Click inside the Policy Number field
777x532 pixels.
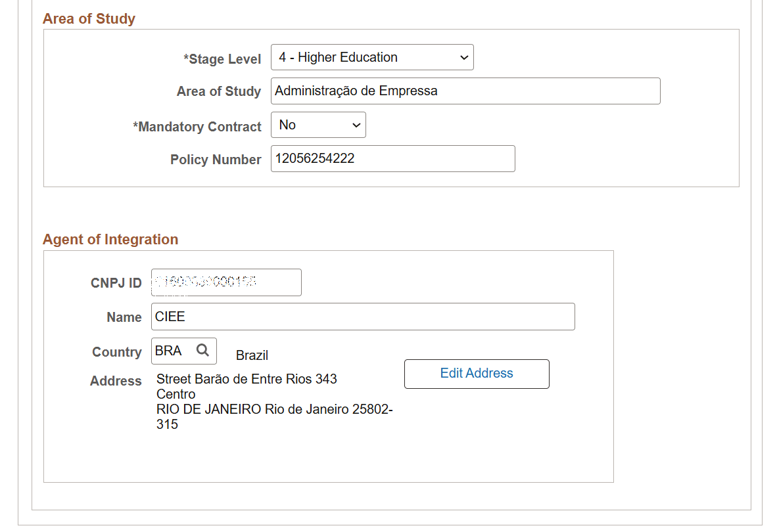tap(392, 158)
